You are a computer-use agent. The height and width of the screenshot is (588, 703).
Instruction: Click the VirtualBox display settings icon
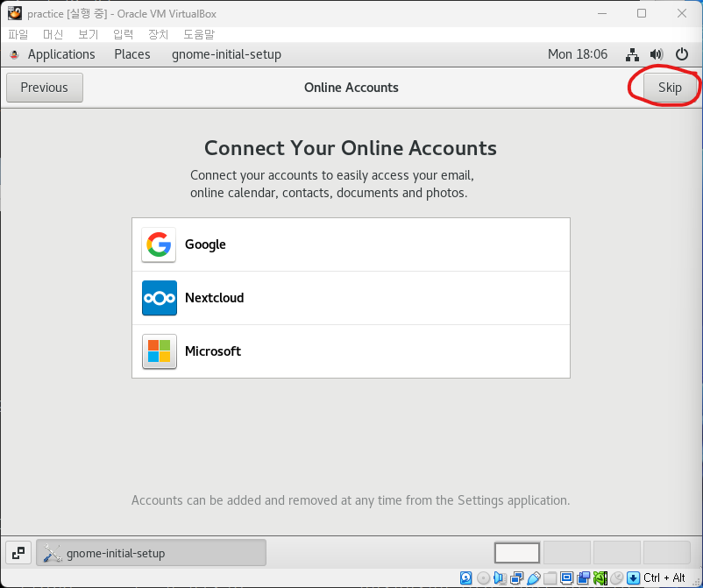(x=567, y=577)
